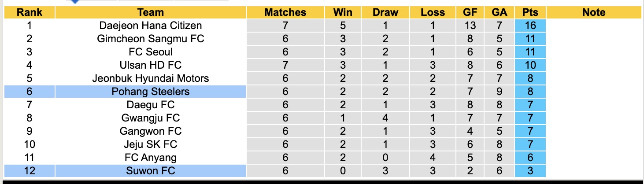Click the Gwangju FC team name
This screenshot has height=184, width=644.
pyautogui.click(x=150, y=118)
